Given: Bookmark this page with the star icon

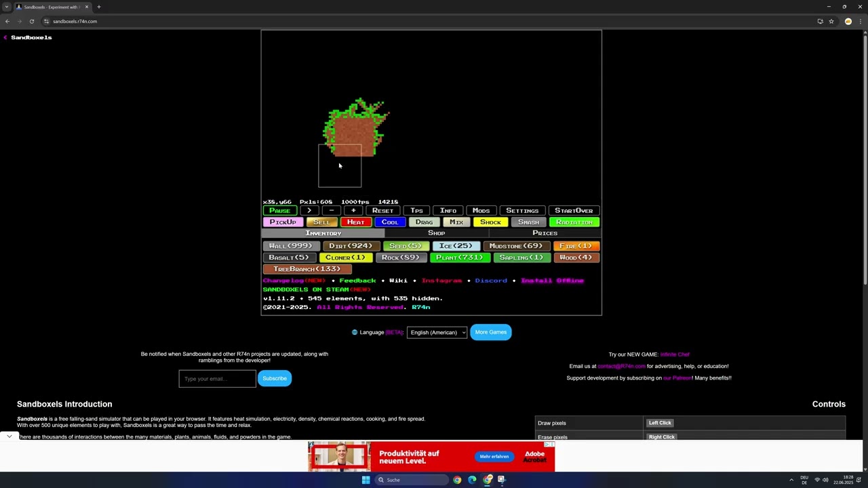Looking at the screenshot, I should tap(831, 21).
